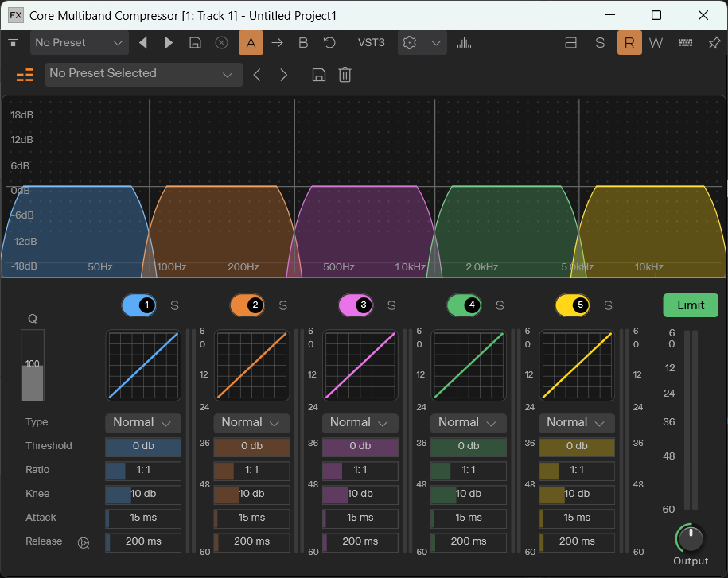Click band 1 blue transfer curve graph
This screenshot has width=728, height=578.
coord(143,365)
